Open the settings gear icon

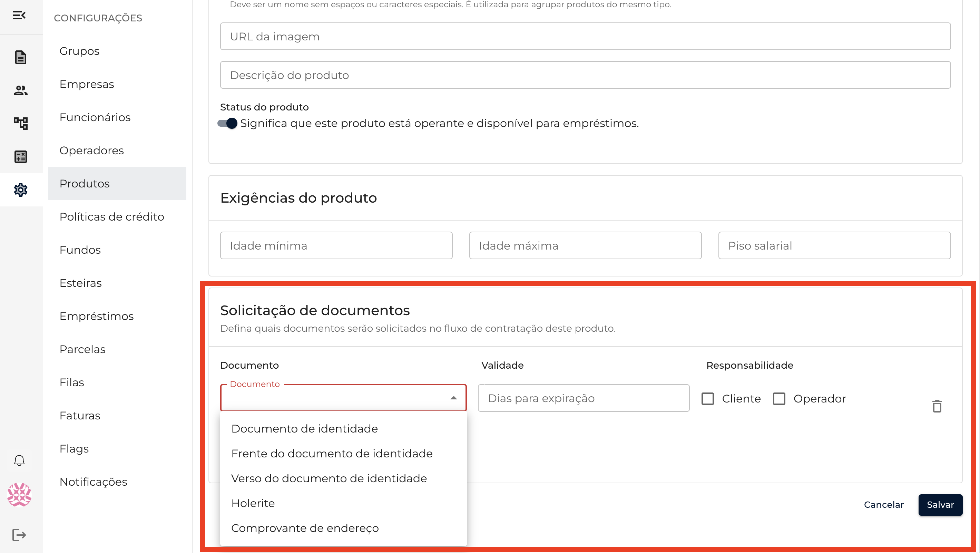21,190
